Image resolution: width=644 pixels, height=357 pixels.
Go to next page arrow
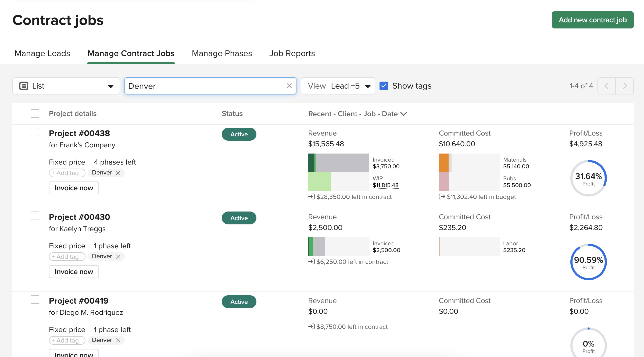click(x=625, y=86)
